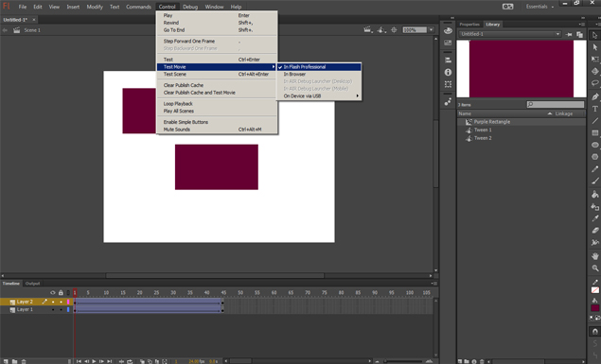This screenshot has width=601, height=364.
Task: Open the Swatches panel icon
Action: coord(448,43)
